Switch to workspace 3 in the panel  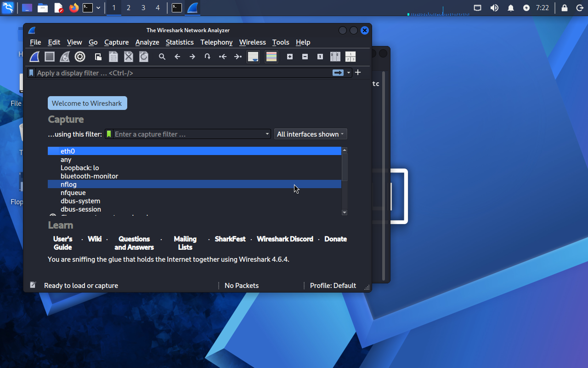(143, 8)
